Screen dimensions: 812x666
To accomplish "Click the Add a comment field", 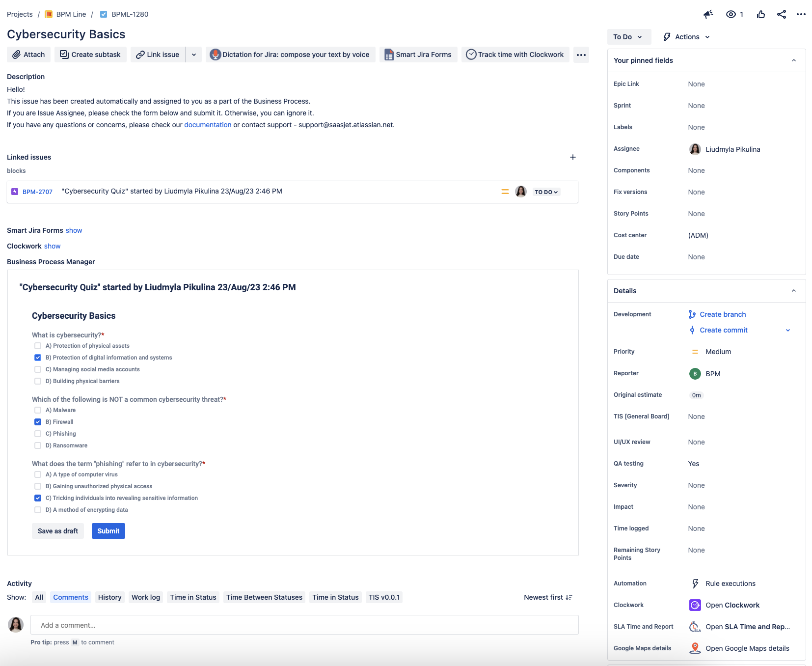I will [304, 625].
